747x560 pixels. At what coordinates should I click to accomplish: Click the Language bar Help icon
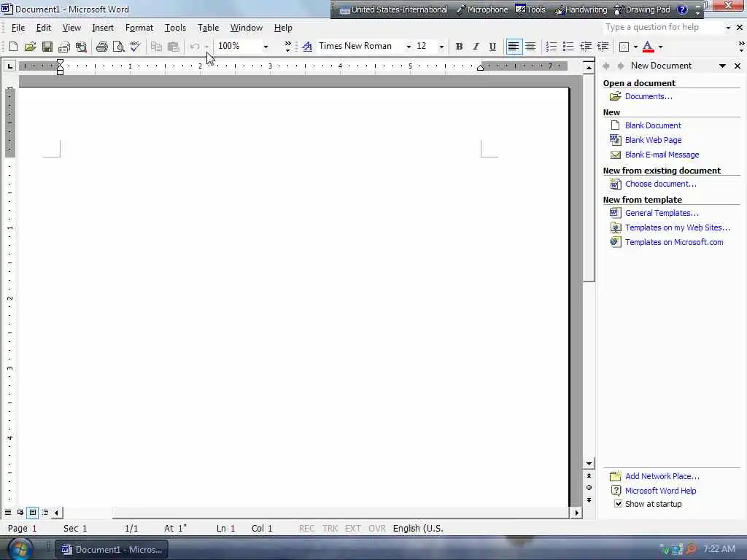click(x=682, y=9)
